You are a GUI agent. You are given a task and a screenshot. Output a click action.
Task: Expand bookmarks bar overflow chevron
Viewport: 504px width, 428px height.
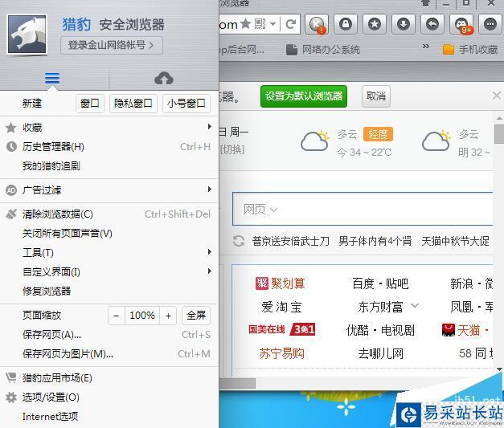click(x=425, y=47)
